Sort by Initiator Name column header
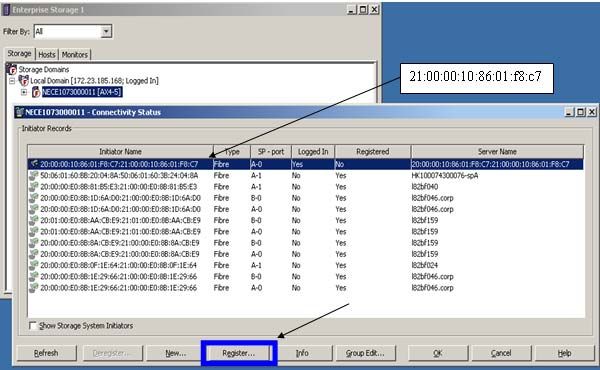The height and width of the screenshot is (370, 600). pyautogui.click(x=120, y=152)
